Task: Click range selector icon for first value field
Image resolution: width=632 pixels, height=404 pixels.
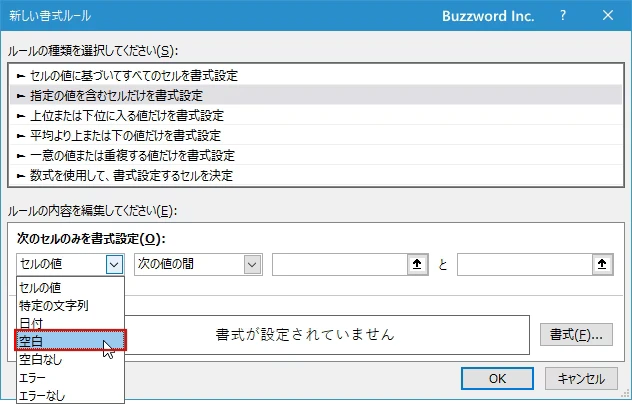Action: tap(417, 264)
